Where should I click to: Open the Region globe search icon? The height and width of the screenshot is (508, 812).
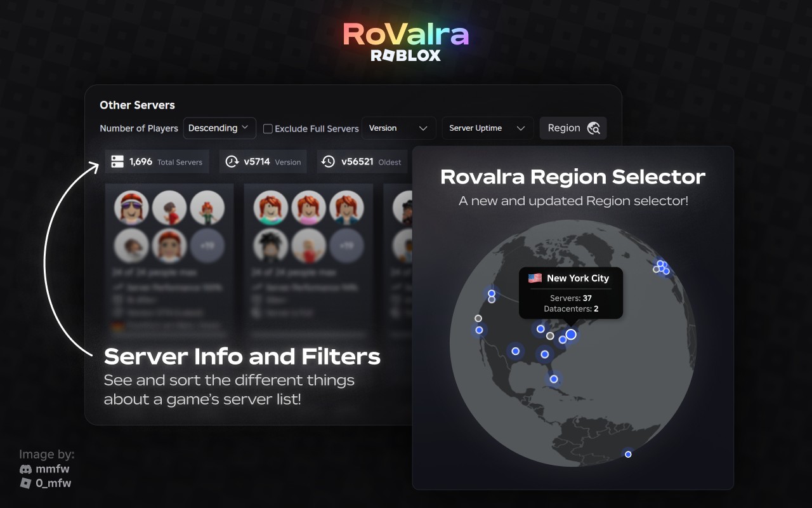click(x=593, y=128)
